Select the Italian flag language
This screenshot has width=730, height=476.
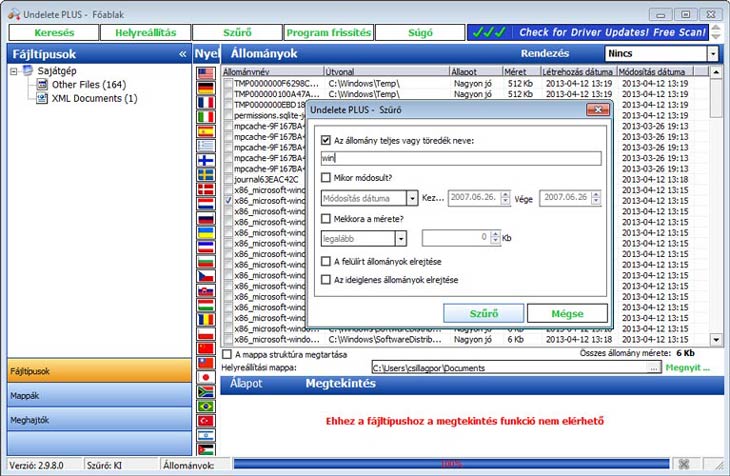(206, 117)
